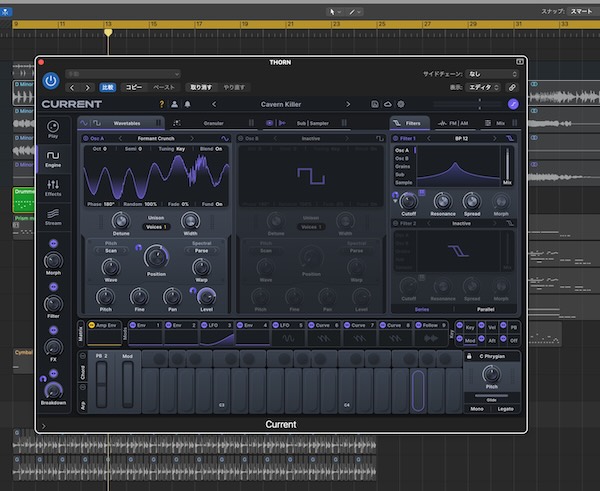This screenshot has height=491, width=600.
Task: Switch to the FM | AM tab
Action: point(453,123)
